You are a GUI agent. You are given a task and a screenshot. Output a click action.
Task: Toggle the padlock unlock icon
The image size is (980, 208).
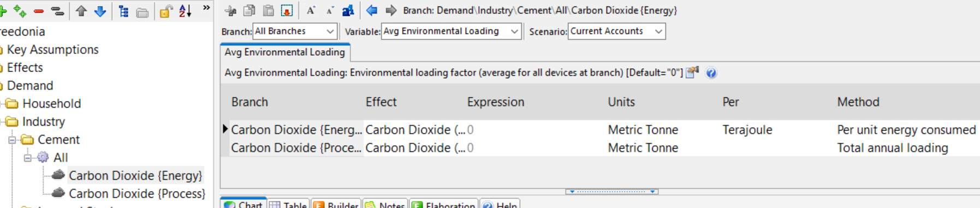pos(166,11)
